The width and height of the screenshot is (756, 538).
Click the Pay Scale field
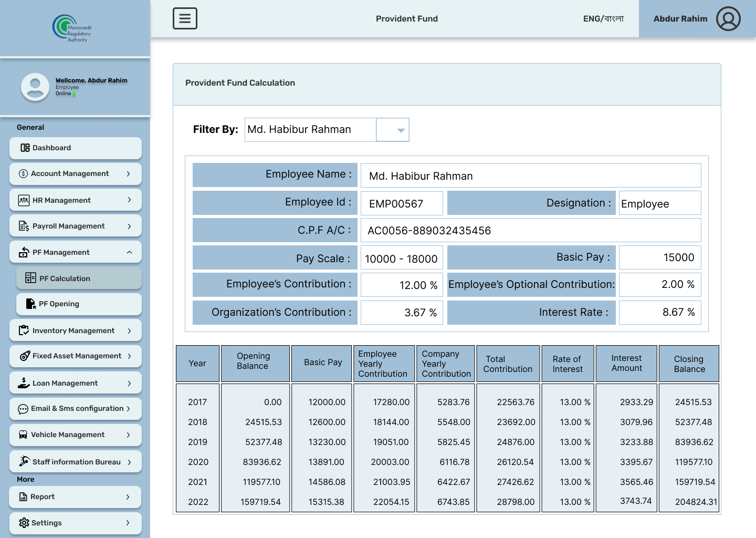tap(402, 258)
